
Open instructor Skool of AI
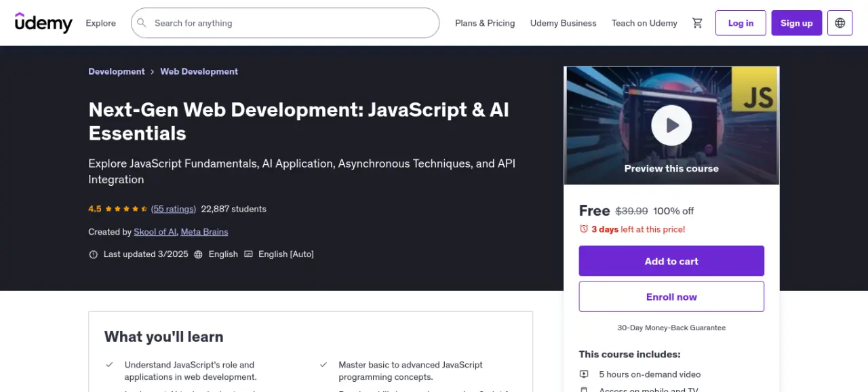[x=156, y=232]
